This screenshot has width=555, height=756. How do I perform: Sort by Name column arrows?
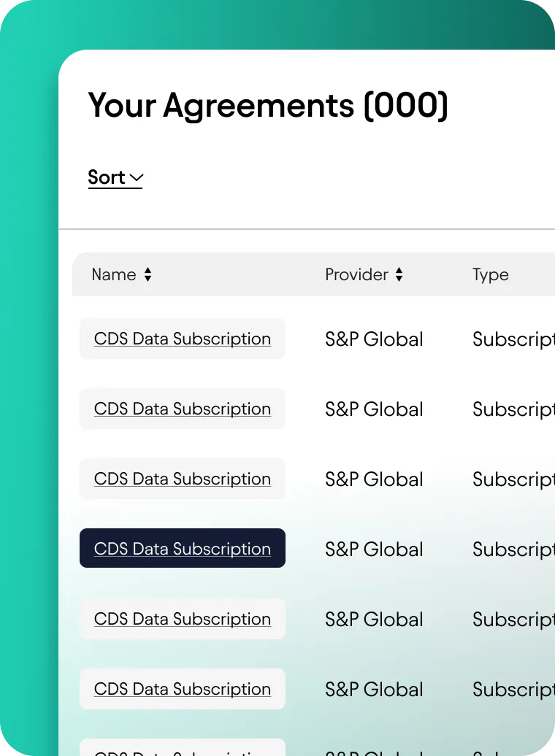point(148,274)
